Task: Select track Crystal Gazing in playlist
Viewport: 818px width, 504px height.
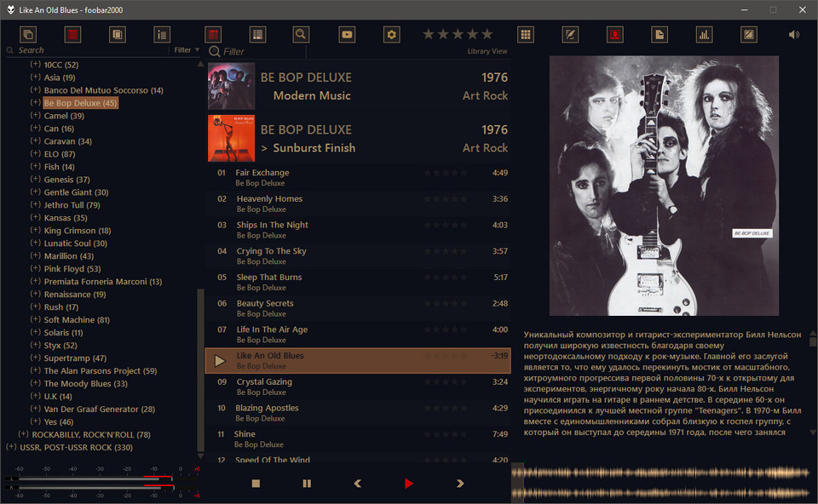Action: click(x=358, y=387)
